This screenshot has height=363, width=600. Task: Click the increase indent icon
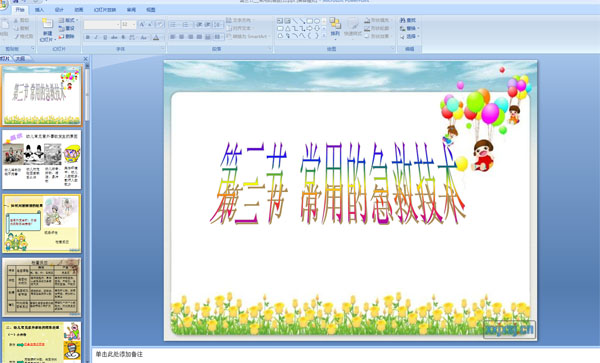coord(208,24)
